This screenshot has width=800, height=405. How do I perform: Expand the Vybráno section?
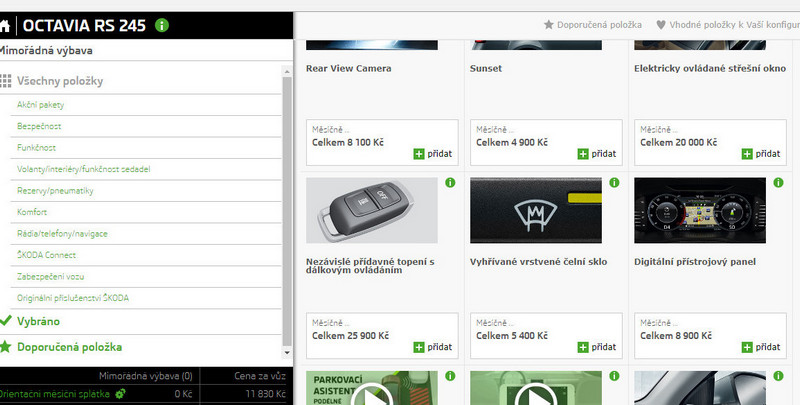[39, 322]
